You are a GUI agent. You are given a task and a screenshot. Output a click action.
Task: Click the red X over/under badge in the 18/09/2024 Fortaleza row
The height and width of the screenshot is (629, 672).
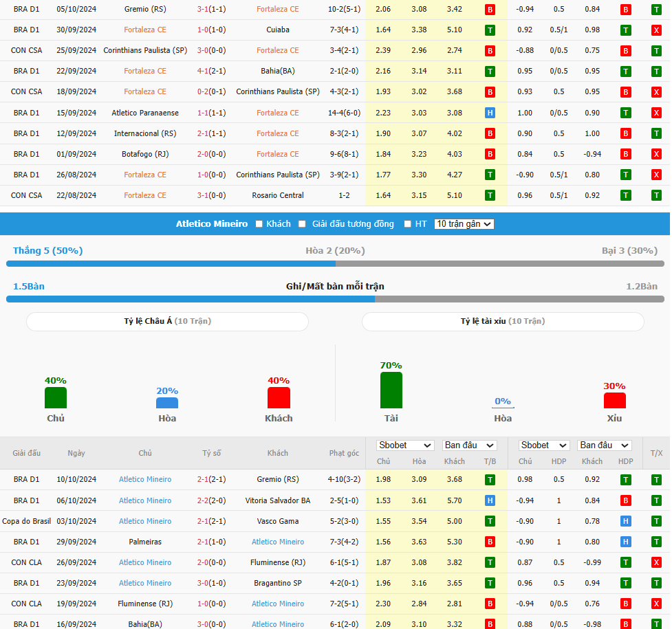656,91
